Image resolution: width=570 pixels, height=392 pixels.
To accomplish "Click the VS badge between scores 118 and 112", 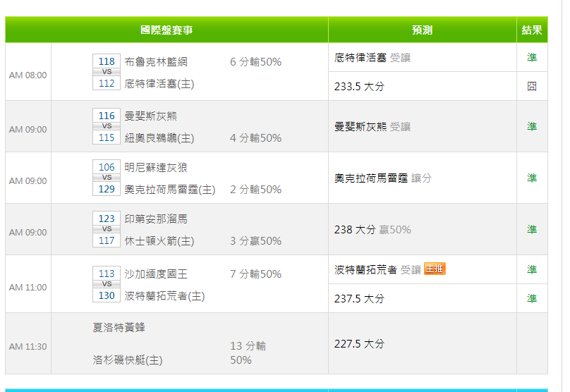I will tap(107, 72).
